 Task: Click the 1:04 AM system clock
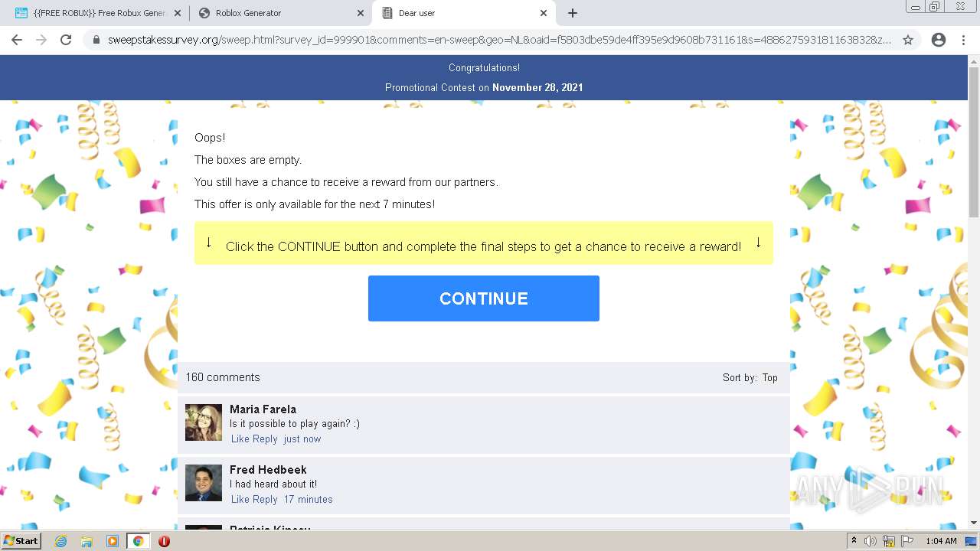(x=941, y=541)
